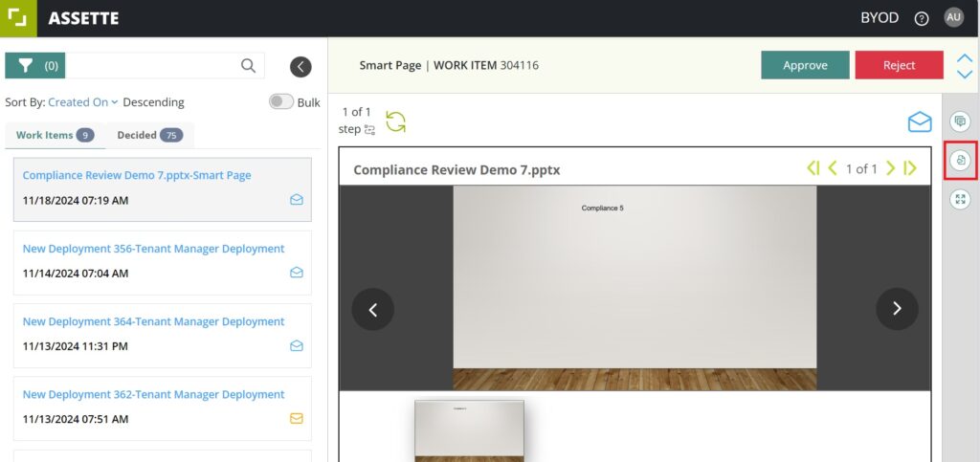Go to next work item down chevron
Image resolution: width=980 pixels, height=462 pixels.
pyautogui.click(x=965, y=74)
